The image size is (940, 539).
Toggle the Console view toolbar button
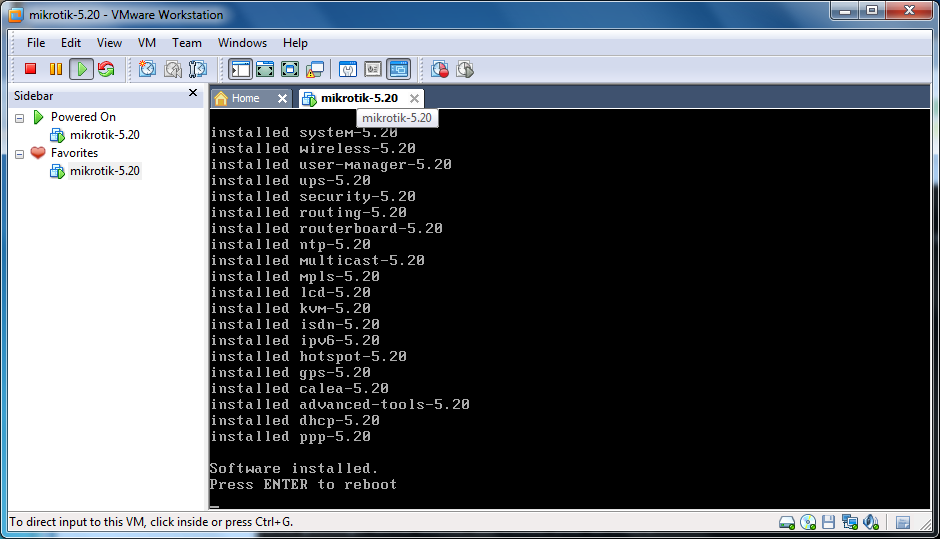tap(399, 69)
